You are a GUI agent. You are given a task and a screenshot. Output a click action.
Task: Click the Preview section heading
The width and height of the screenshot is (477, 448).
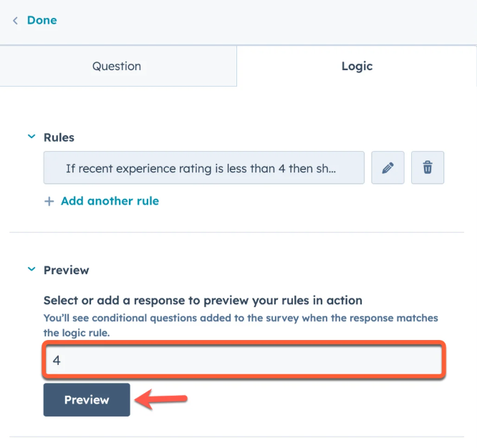tap(66, 271)
